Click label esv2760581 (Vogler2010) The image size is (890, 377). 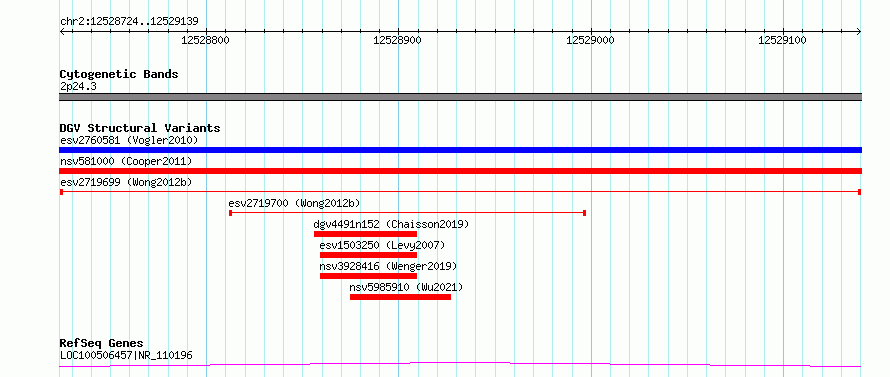(129, 140)
